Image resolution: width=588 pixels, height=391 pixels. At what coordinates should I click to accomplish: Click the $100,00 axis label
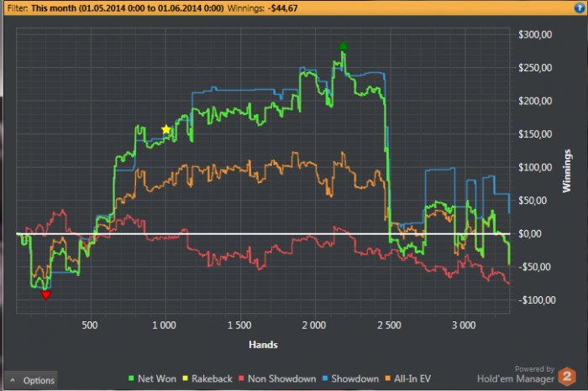coord(535,168)
